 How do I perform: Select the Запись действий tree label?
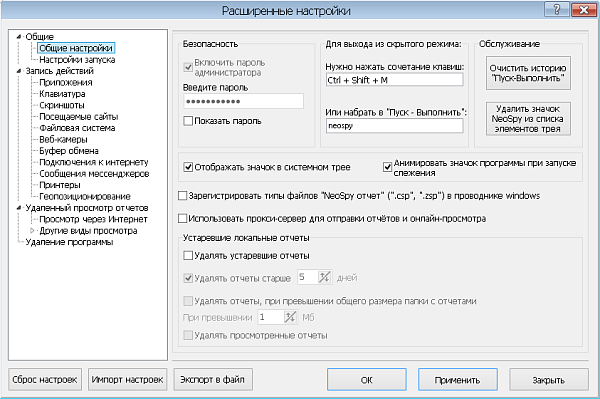click(x=59, y=71)
